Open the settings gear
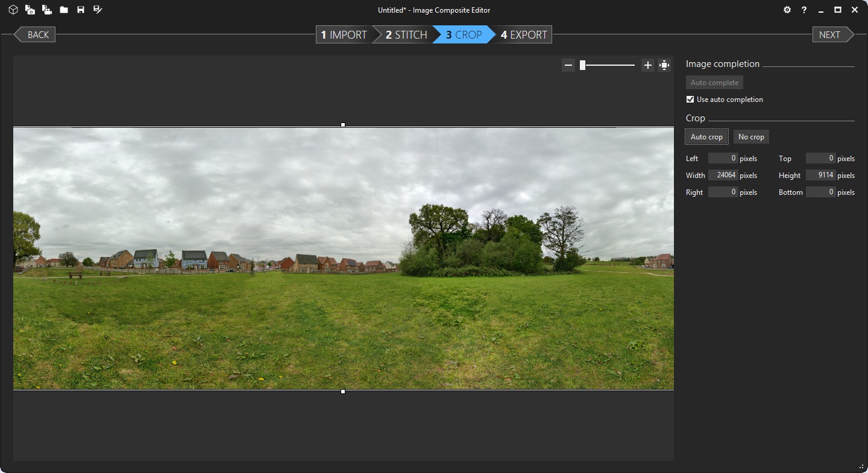Image resolution: width=868 pixels, height=473 pixels. point(787,10)
